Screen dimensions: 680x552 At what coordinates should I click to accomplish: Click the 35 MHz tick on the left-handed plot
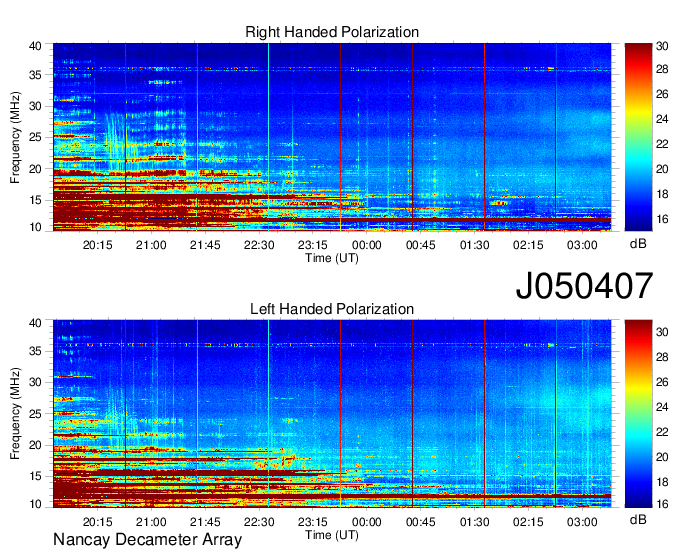[35, 351]
